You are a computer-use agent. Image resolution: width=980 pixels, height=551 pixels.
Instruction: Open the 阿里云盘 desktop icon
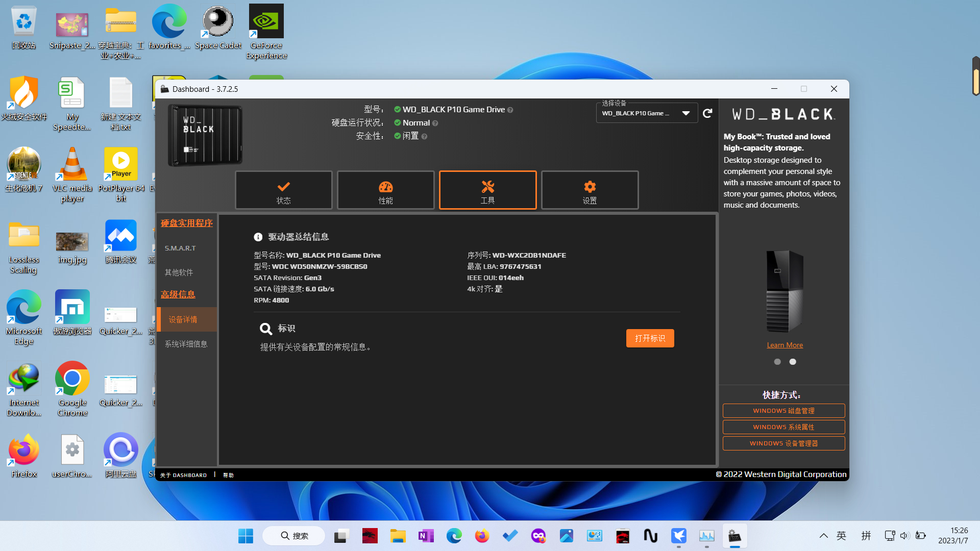(x=121, y=456)
